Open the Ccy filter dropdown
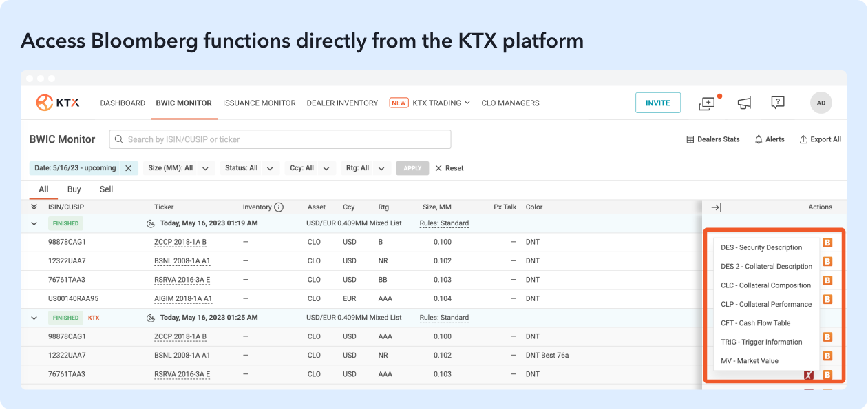The width and height of the screenshot is (868, 410). pos(310,168)
